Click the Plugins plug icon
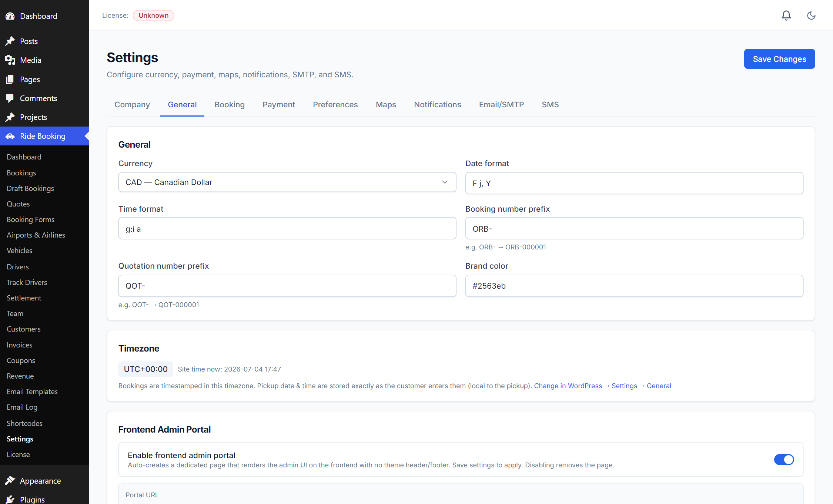Viewport: 833px width, 504px height. (10, 499)
